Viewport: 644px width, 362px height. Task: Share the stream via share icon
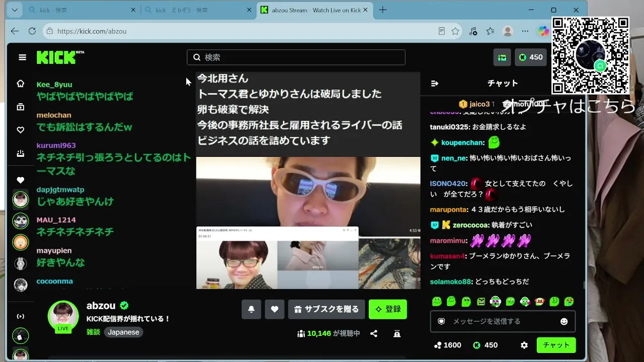click(374, 333)
